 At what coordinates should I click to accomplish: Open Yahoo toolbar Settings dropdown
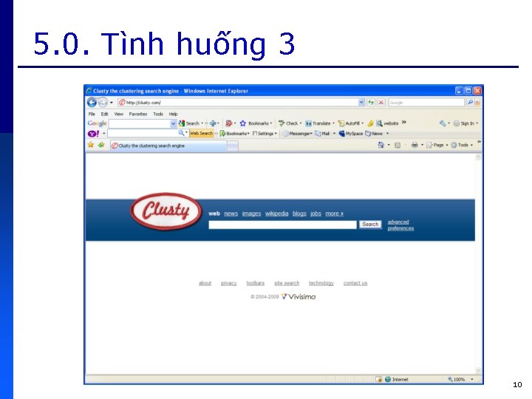(x=265, y=134)
